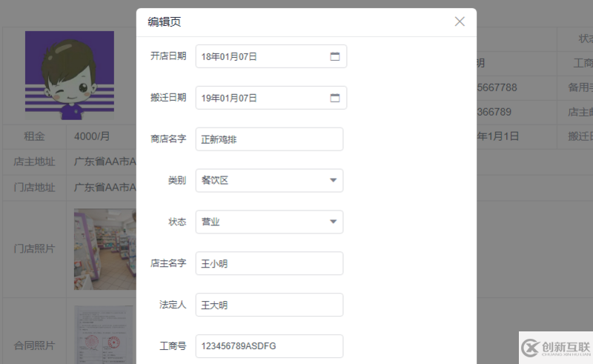
Task: Click the 商店名字 form label
Action: pyautogui.click(x=168, y=139)
